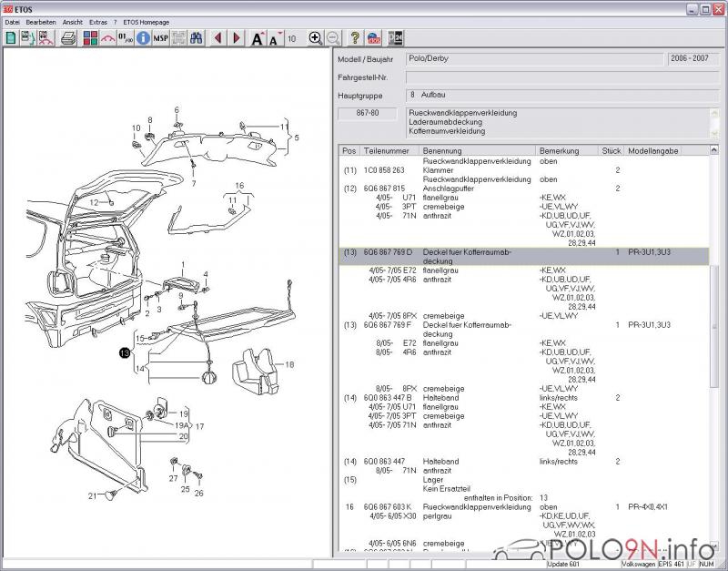Image resolution: width=728 pixels, height=571 pixels.
Task: Click the green new document icon
Action: pyautogui.click(x=11, y=38)
